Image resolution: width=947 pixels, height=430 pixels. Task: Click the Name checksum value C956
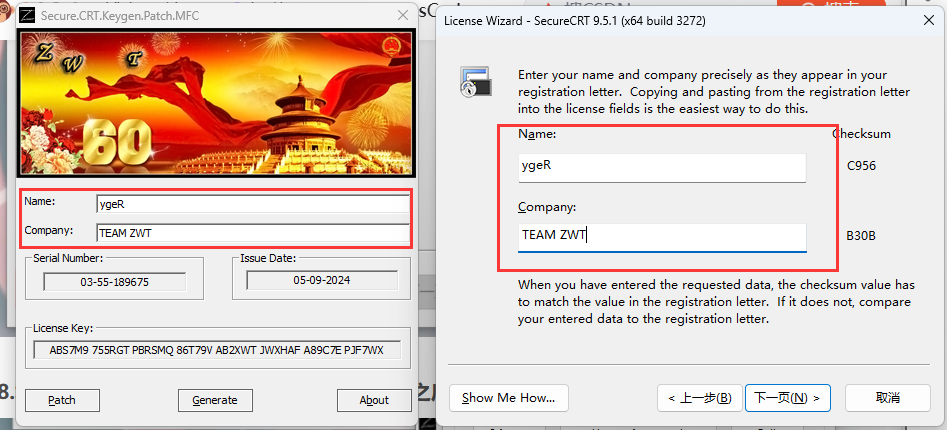pyautogui.click(x=861, y=165)
